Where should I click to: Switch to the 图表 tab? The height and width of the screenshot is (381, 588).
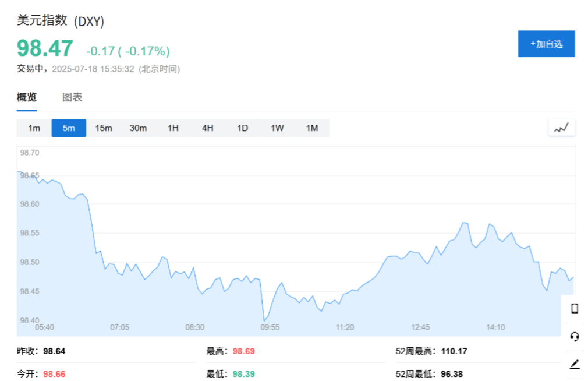pyautogui.click(x=72, y=97)
